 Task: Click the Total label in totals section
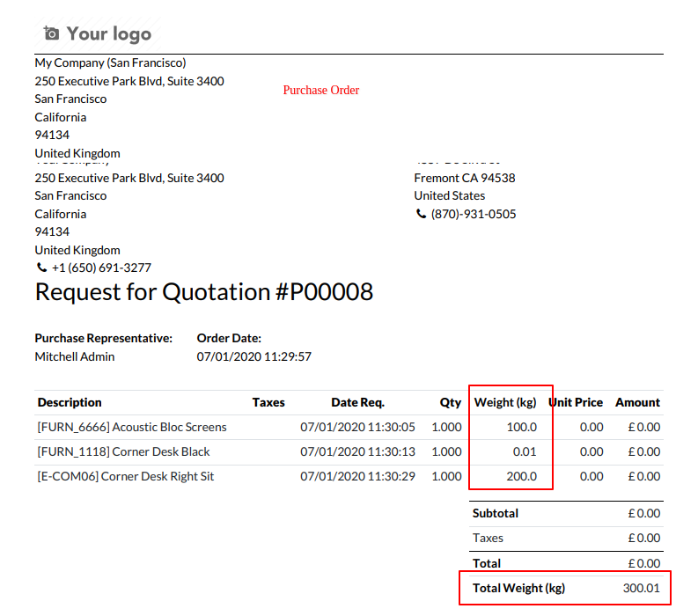coord(487,563)
